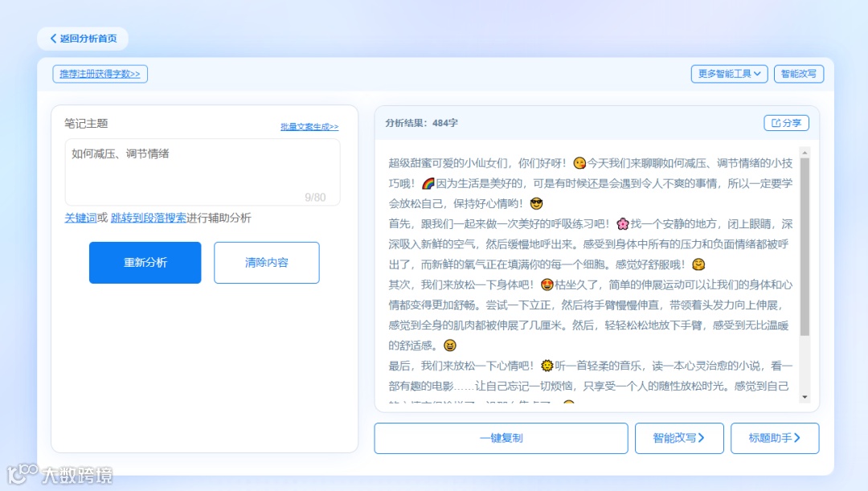Open the chevron on 智能改写 bottom button
This screenshot has height=491, width=868.
701,438
